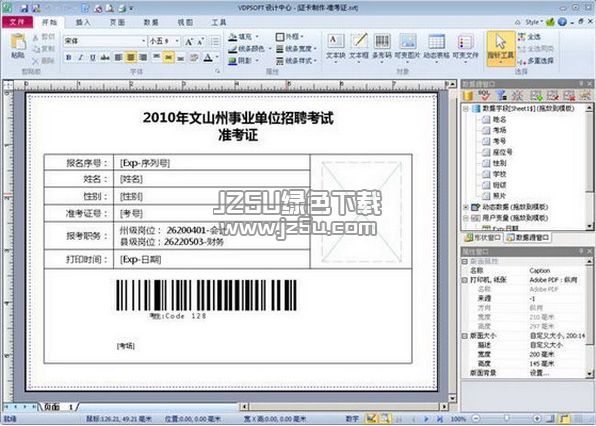Switch to the 工具 (Tools) ribbon tab
This screenshot has height=426, width=596.
(x=219, y=22)
